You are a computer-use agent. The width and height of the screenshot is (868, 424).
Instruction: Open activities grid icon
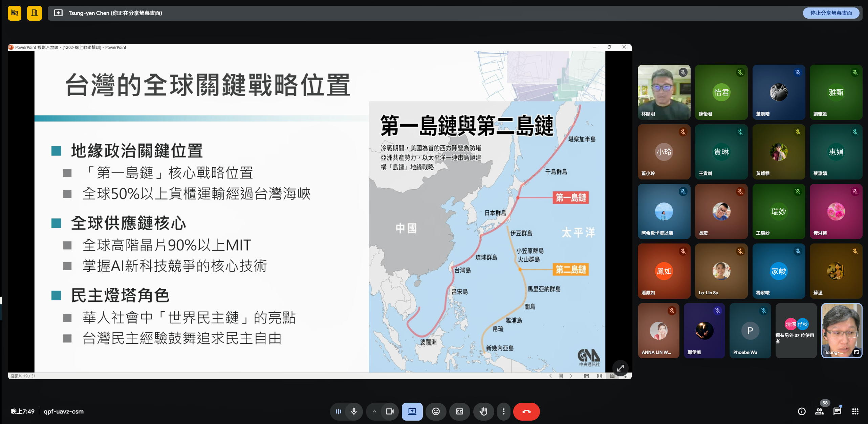click(855, 411)
